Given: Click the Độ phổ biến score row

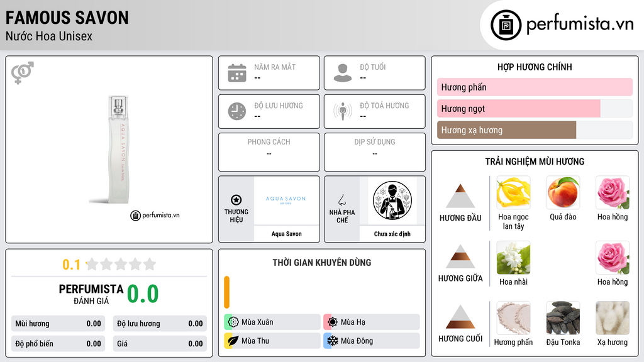Looking at the screenshot, I should (58, 344).
